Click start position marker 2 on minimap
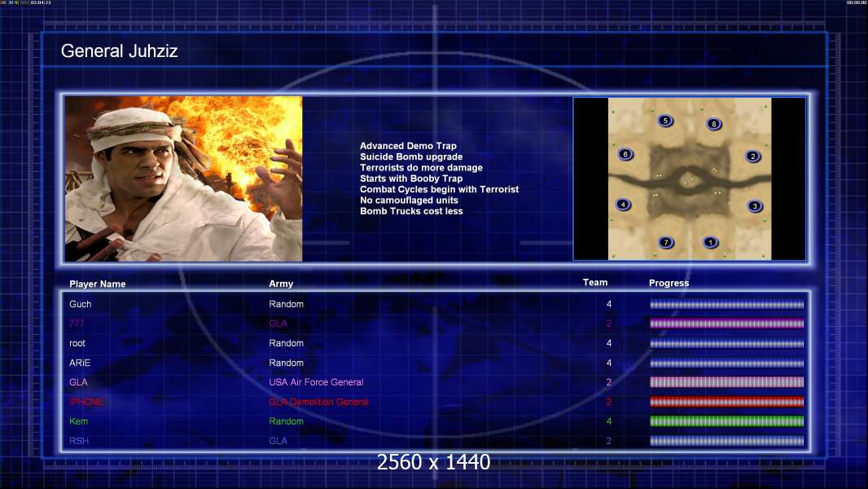 click(752, 156)
